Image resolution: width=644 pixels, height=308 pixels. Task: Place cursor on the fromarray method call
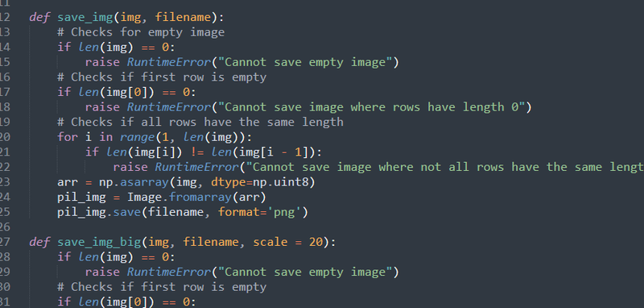[200, 198]
